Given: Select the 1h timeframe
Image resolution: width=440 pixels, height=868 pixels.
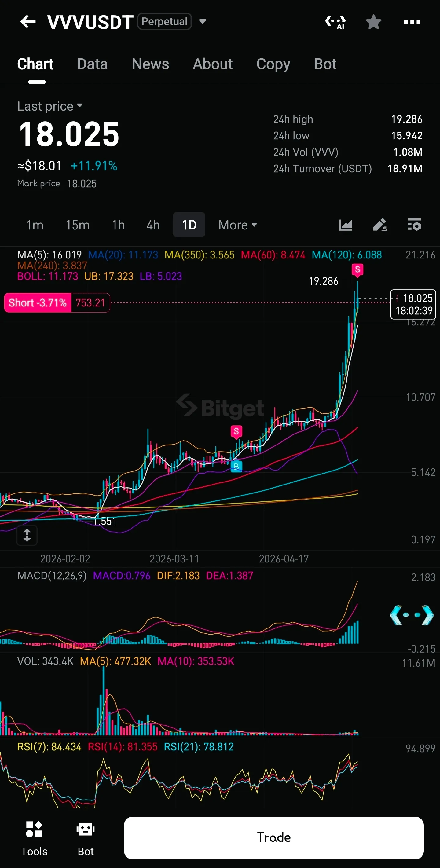Looking at the screenshot, I should pyautogui.click(x=118, y=225).
